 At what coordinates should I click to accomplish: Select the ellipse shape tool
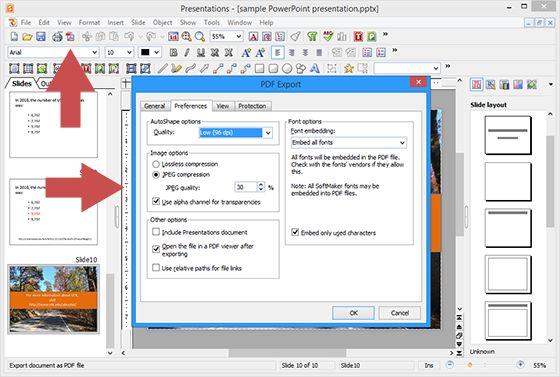(x=287, y=68)
